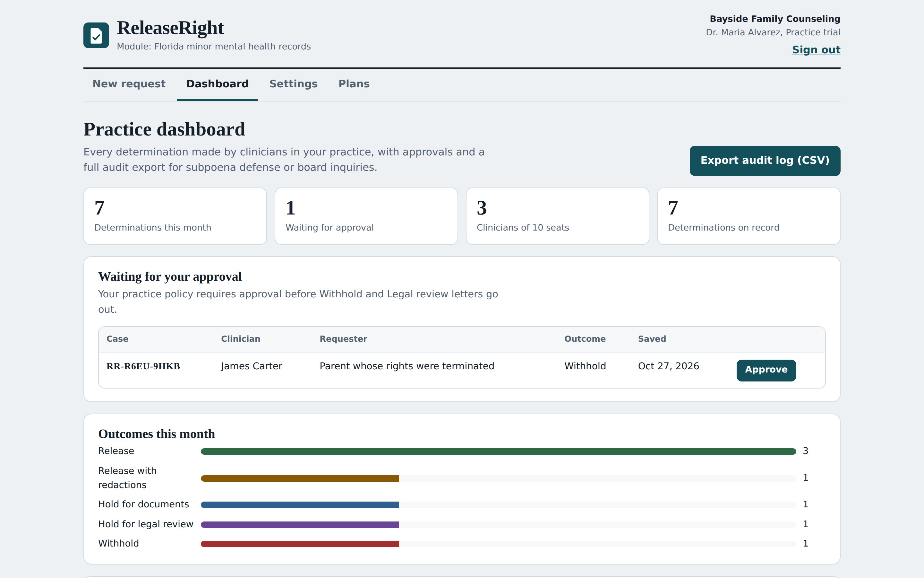Click the Case column header
Image resolution: width=924 pixels, height=578 pixels.
(117, 339)
